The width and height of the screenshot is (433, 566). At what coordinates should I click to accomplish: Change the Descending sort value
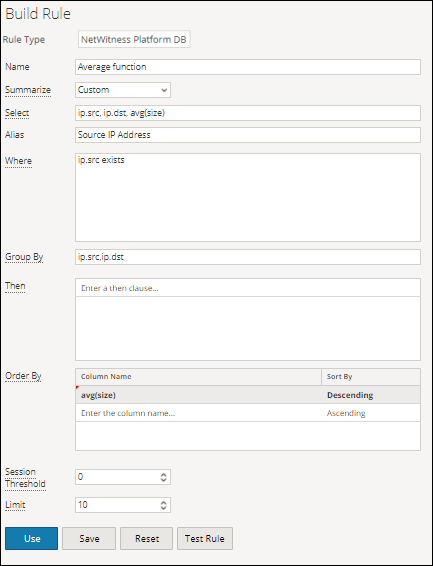371,395
